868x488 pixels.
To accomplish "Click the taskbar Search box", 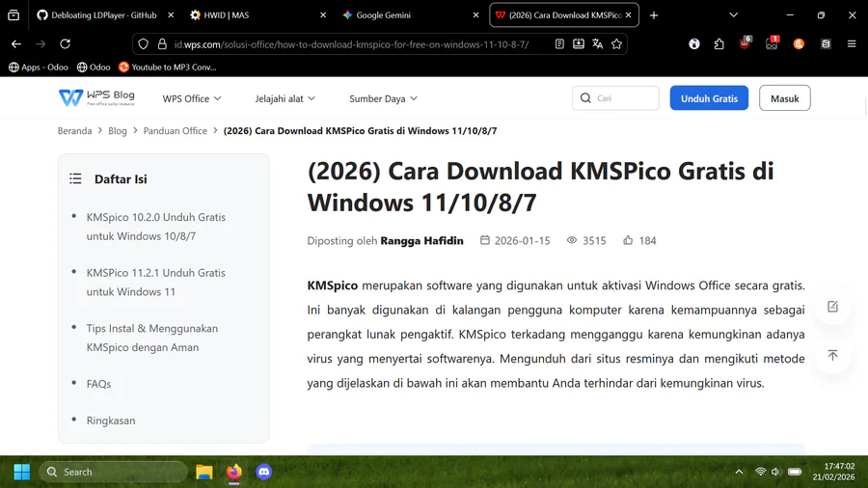I will tap(114, 472).
